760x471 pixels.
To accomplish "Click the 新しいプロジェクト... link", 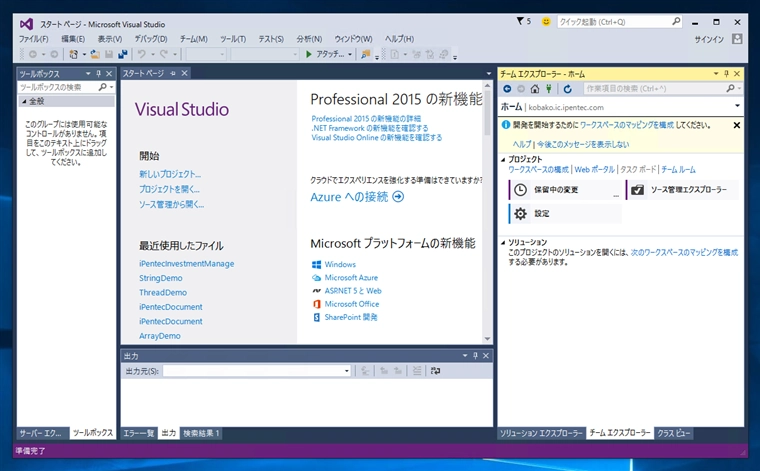I will pyautogui.click(x=170, y=174).
